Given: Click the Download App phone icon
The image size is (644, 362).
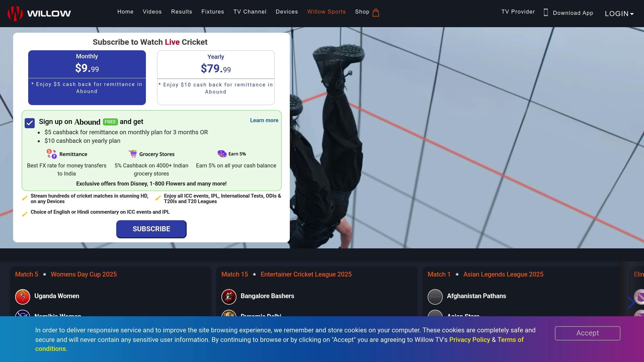Looking at the screenshot, I should (546, 13).
